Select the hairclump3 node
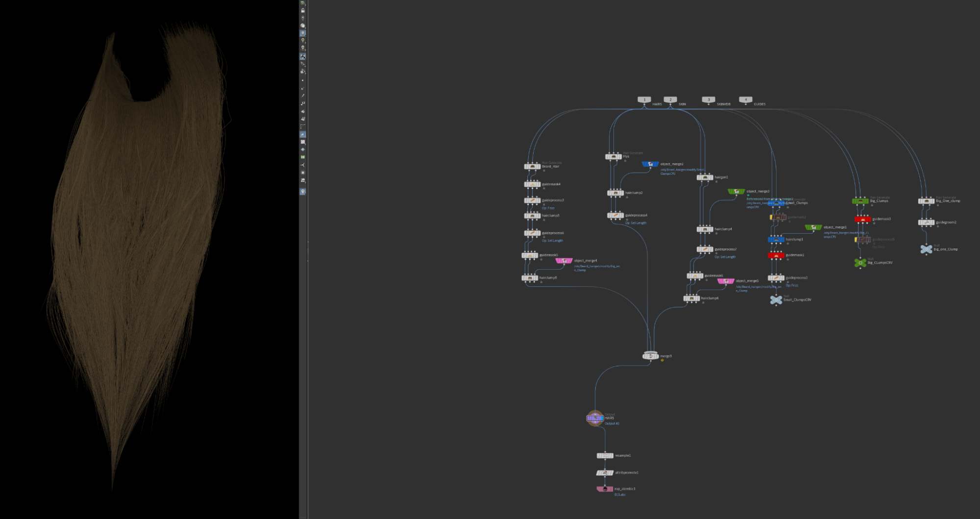This screenshot has height=519, width=980. [532, 216]
